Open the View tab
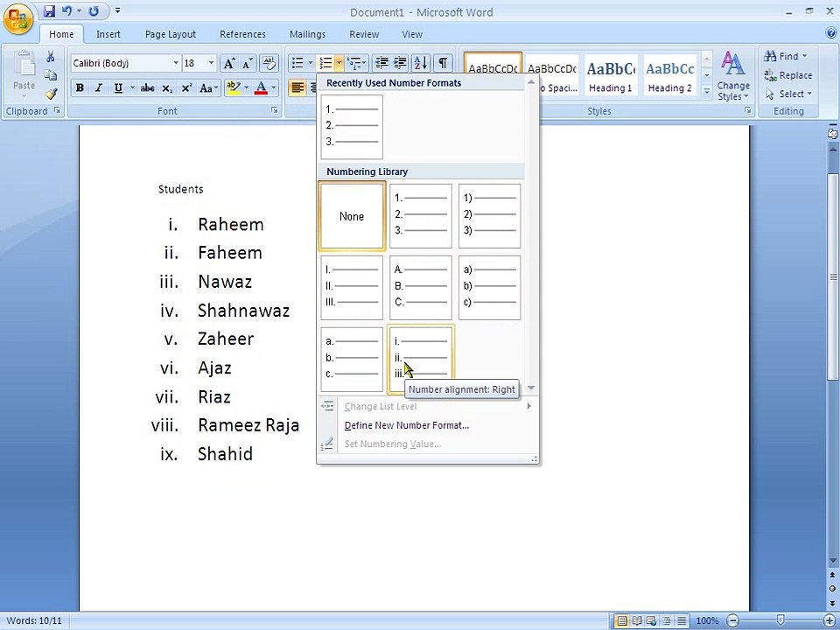 (412, 34)
